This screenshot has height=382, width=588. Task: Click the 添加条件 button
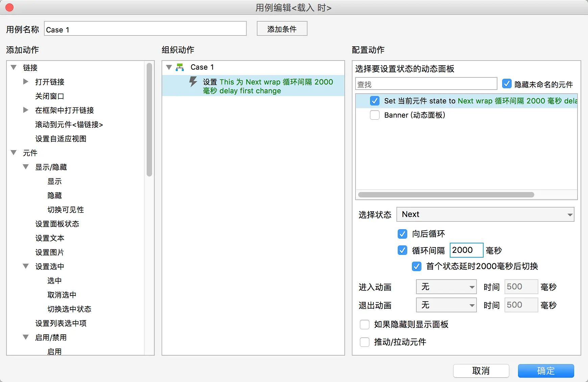(x=282, y=29)
